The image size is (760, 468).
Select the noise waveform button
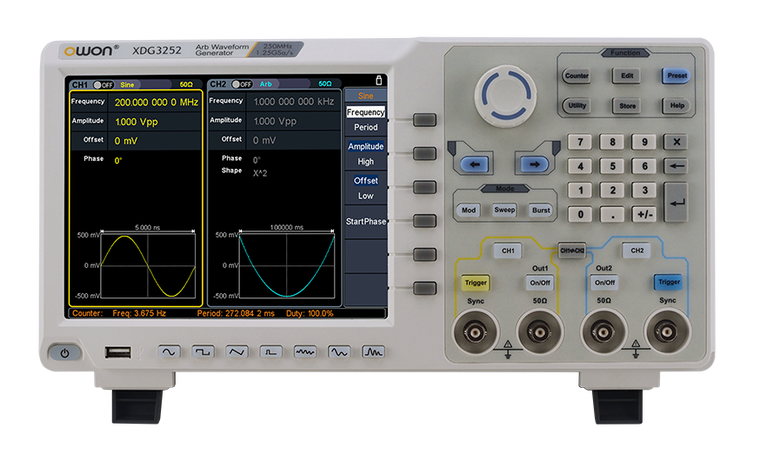(x=305, y=352)
